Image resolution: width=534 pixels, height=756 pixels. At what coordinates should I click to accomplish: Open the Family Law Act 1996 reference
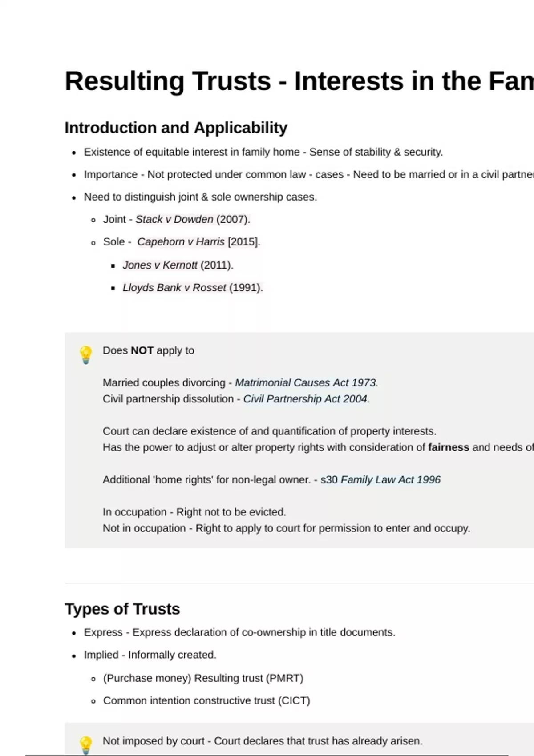click(390, 480)
